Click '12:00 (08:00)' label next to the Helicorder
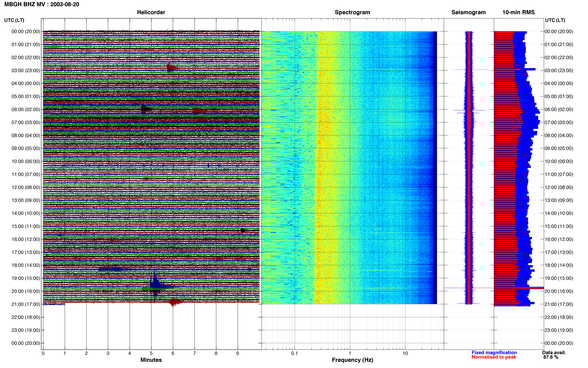The width and height of the screenshot is (588, 368). pos(26,187)
